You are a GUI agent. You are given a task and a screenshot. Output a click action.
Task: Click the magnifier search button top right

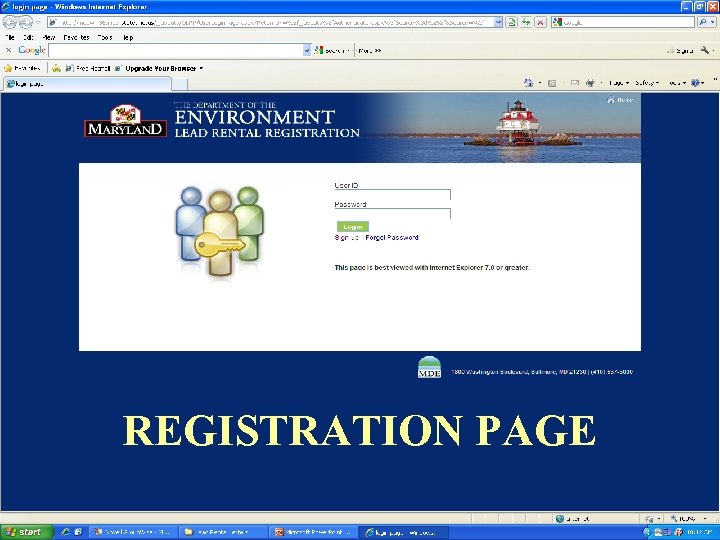tap(703, 22)
